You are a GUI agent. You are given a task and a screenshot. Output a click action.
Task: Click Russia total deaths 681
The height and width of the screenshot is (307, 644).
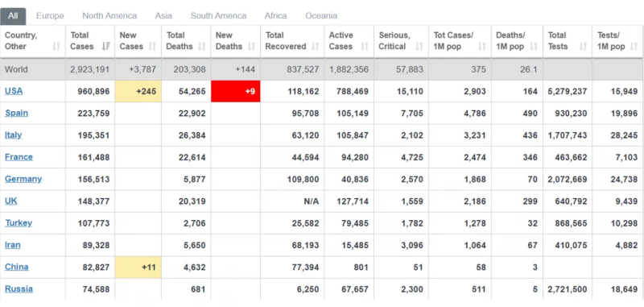pos(198,289)
